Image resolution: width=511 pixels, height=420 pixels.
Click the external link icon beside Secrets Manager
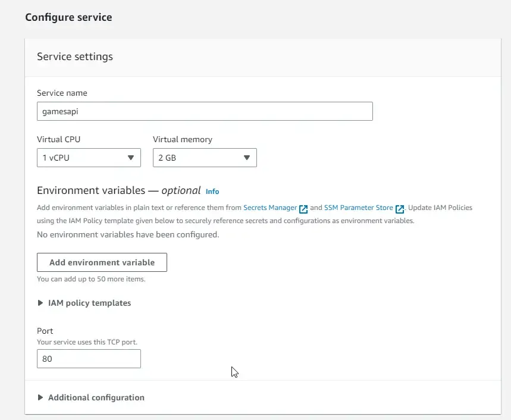303,209
